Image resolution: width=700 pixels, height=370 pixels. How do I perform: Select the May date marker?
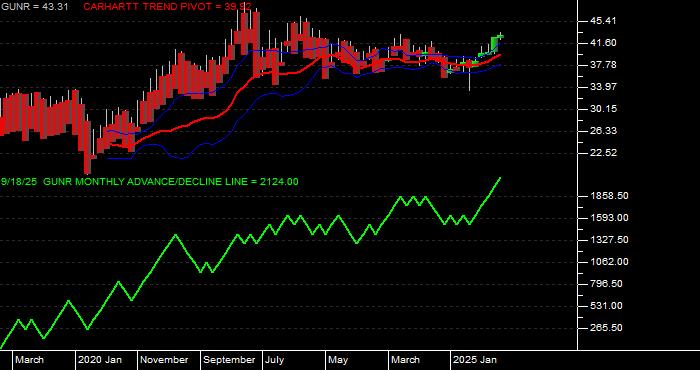coord(338,360)
